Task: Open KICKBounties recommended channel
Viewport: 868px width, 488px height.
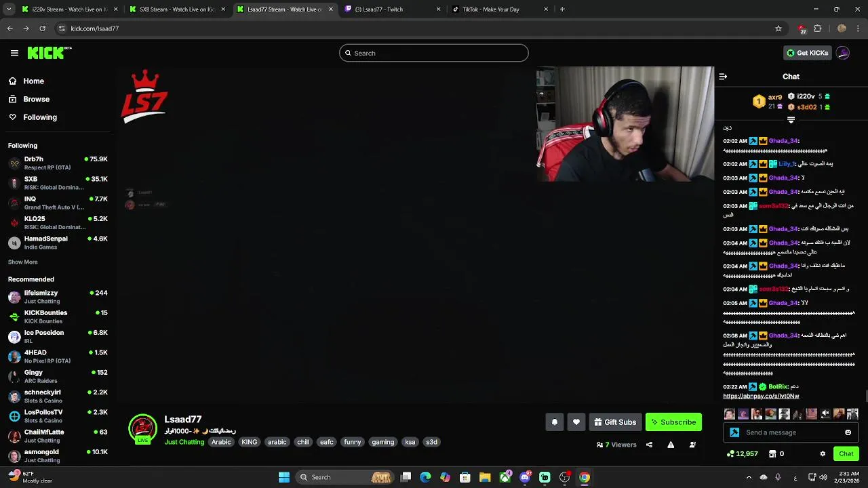Action: [58, 317]
